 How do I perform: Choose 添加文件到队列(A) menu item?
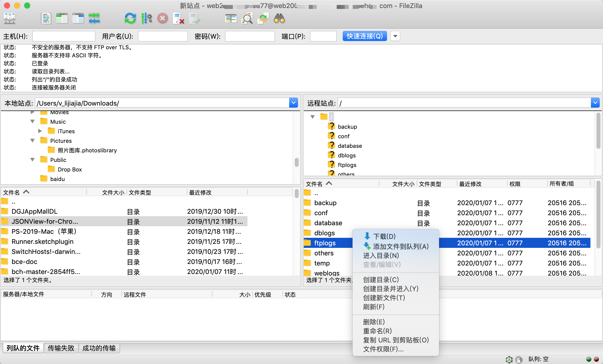click(401, 246)
